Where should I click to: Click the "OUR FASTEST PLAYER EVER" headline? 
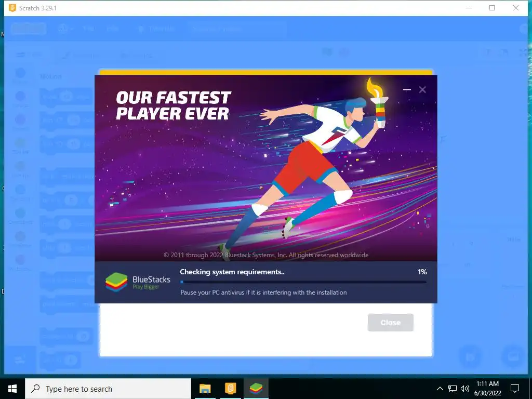click(x=174, y=105)
